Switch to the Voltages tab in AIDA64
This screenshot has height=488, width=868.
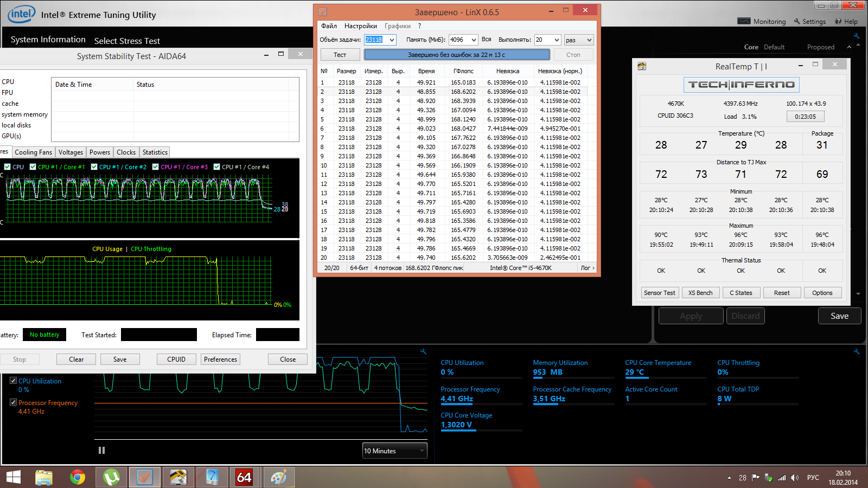pos(71,152)
